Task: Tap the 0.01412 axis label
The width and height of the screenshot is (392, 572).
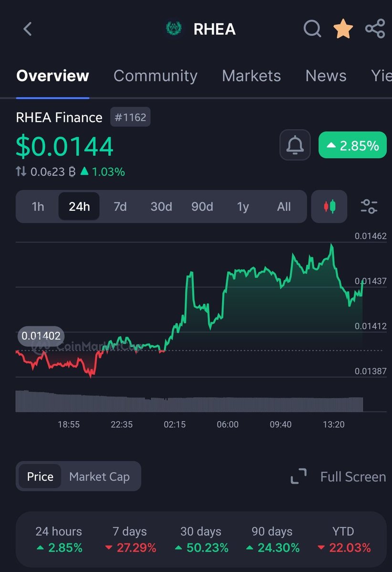Action: [x=371, y=326]
